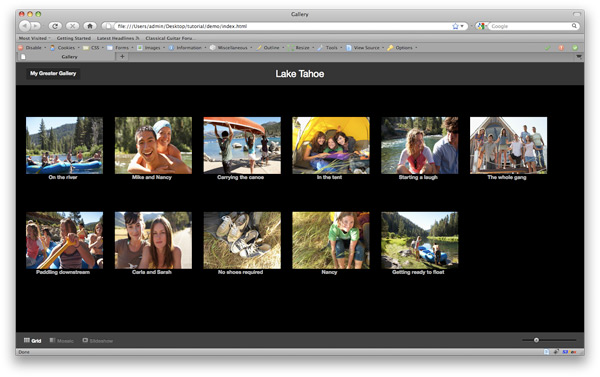Image resolution: width=600 pixels, height=377 pixels.
Task: Open the Latest Headlines feed bookmark
Action: pos(118,38)
